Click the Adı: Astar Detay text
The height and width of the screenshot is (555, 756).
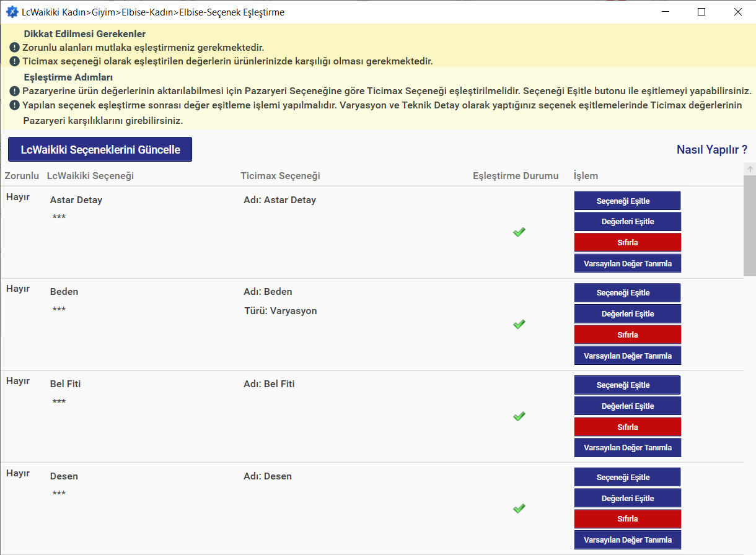coord(279,200)
